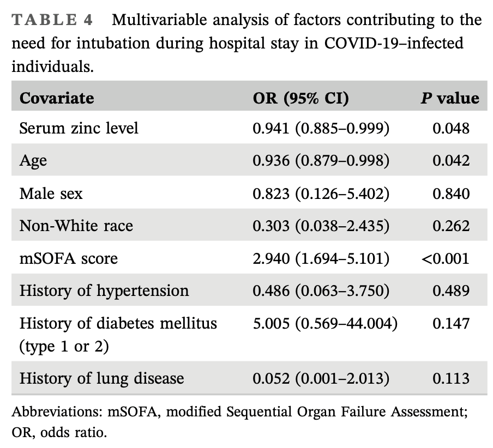Click the 5.005 (0.569–44.004) odds ratio cell

point(325,323)
